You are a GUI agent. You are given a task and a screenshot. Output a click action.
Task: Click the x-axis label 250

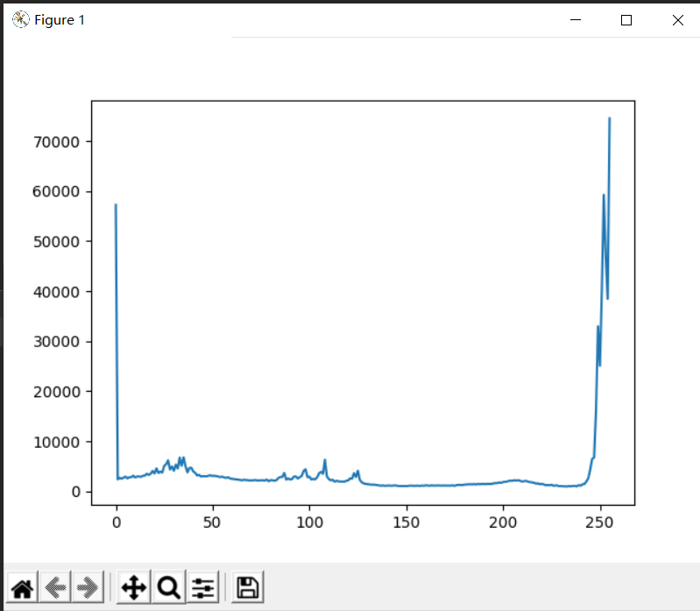[599, 522]
